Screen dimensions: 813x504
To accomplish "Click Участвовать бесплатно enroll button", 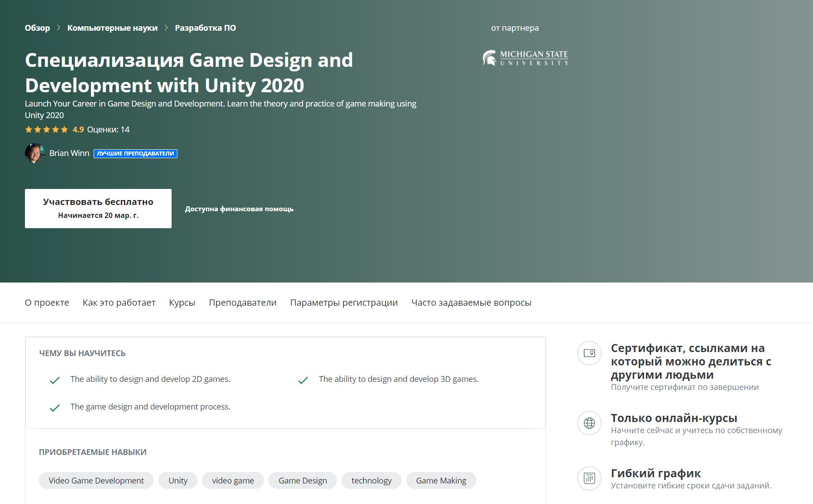I will click(98, 209).
